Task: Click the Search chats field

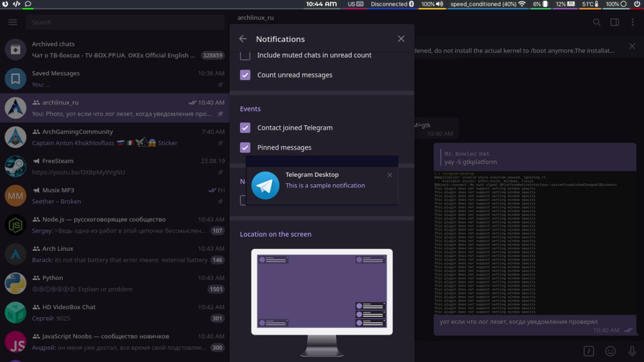Action: 125,22
